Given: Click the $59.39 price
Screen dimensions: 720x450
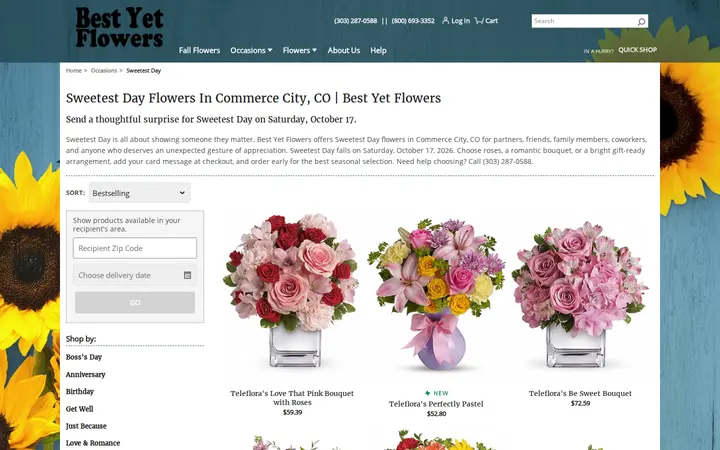Looking at the screenshot, I should (292, 412).
